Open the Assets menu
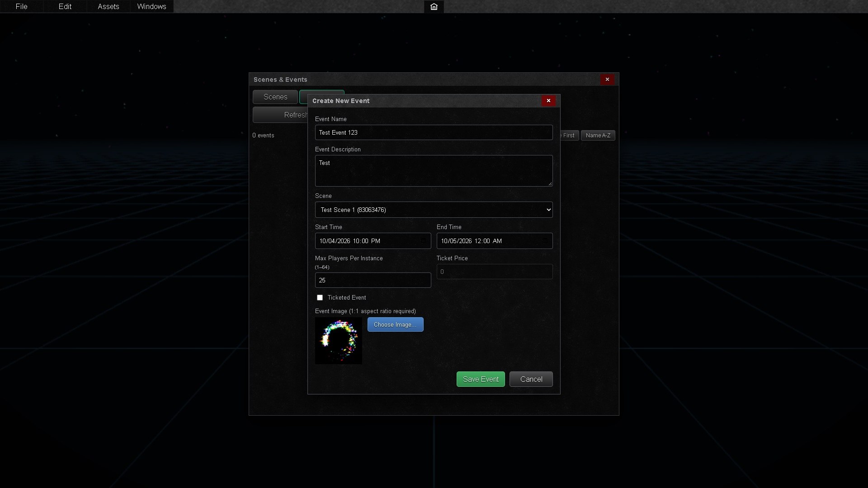 (108, 6)
